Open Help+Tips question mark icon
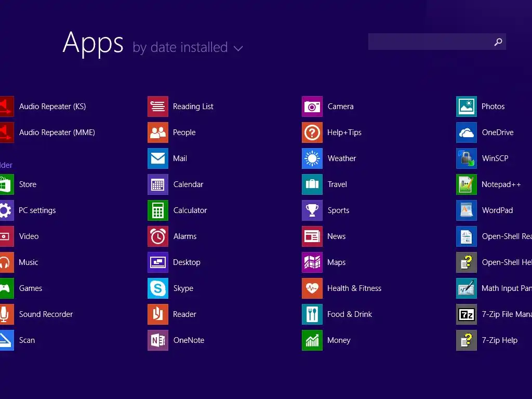The width and height of the screenshot is (532, 399). coord(312,132)
